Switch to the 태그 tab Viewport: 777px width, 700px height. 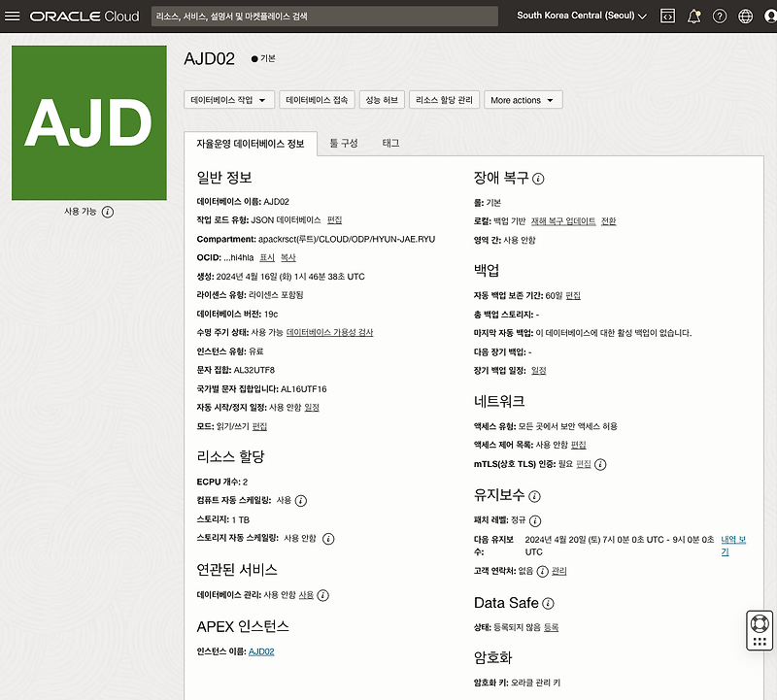pos(389,140)
